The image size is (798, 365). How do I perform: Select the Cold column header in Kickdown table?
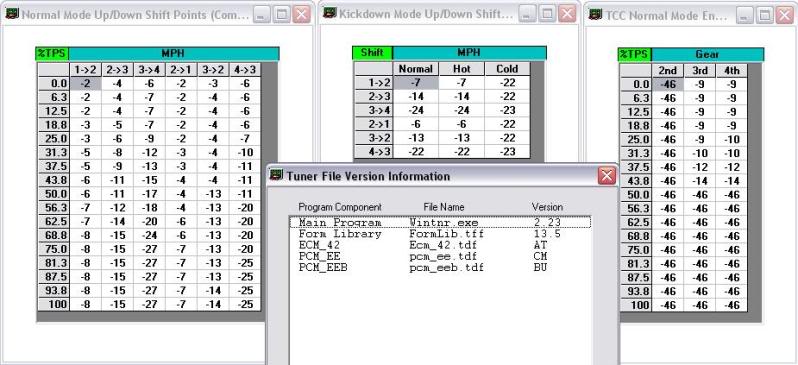pos(507,69)
